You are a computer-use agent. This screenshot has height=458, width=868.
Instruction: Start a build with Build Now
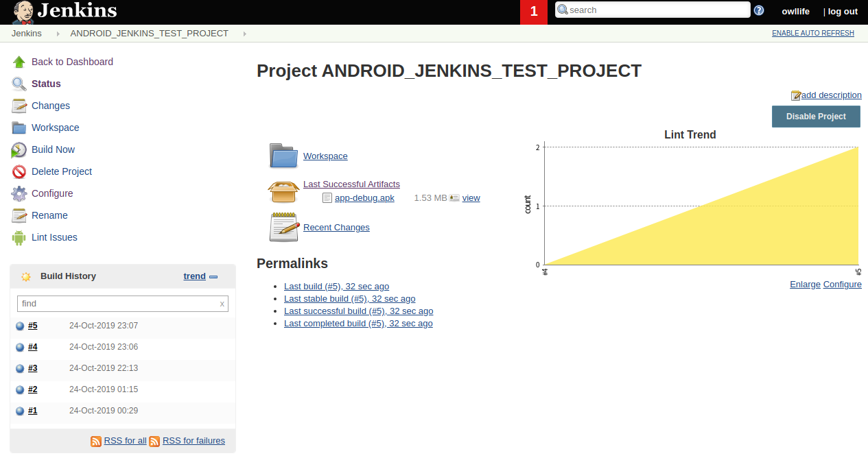pyautogui.click(x=53, y=149)
